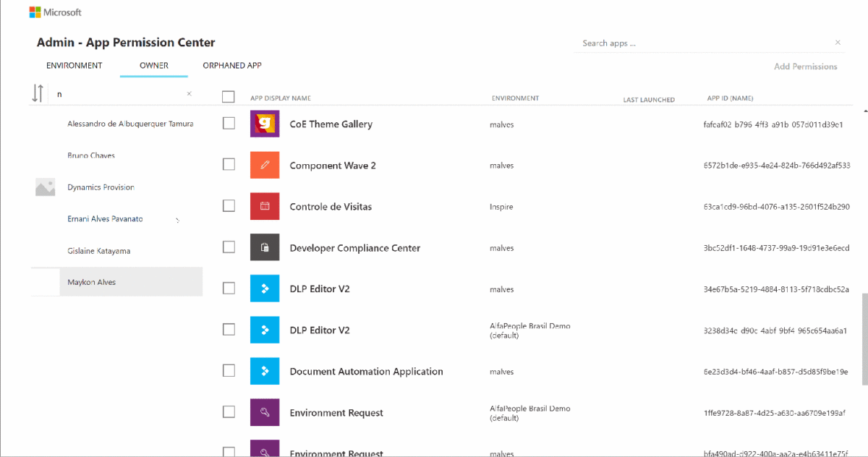Clear the owner filter with the X
The width and height of the screenshot is (868, 457).
pyautogui.click(x=189, y=93)
